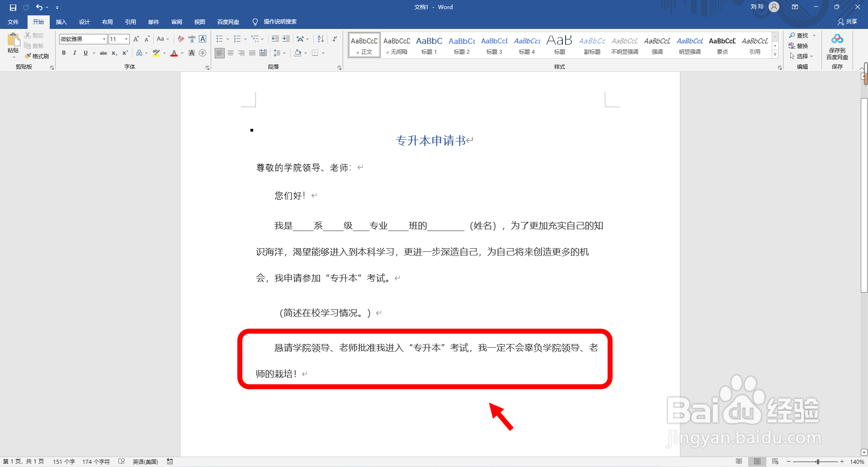The width and height of the screenshot is (868, 467).
Task: Click the word count 151 个字 in status bar
Action: coord(64,462)
